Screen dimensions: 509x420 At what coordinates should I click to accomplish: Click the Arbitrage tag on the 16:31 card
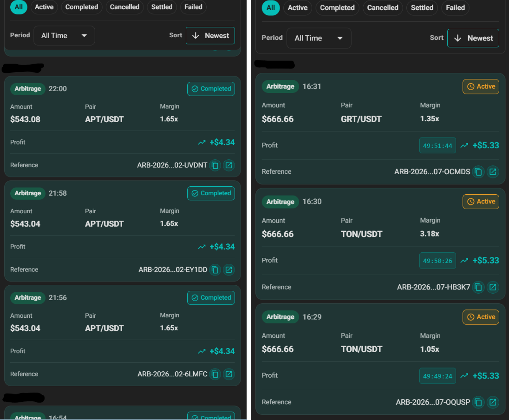pyautogui.click(x=280, y=86)
